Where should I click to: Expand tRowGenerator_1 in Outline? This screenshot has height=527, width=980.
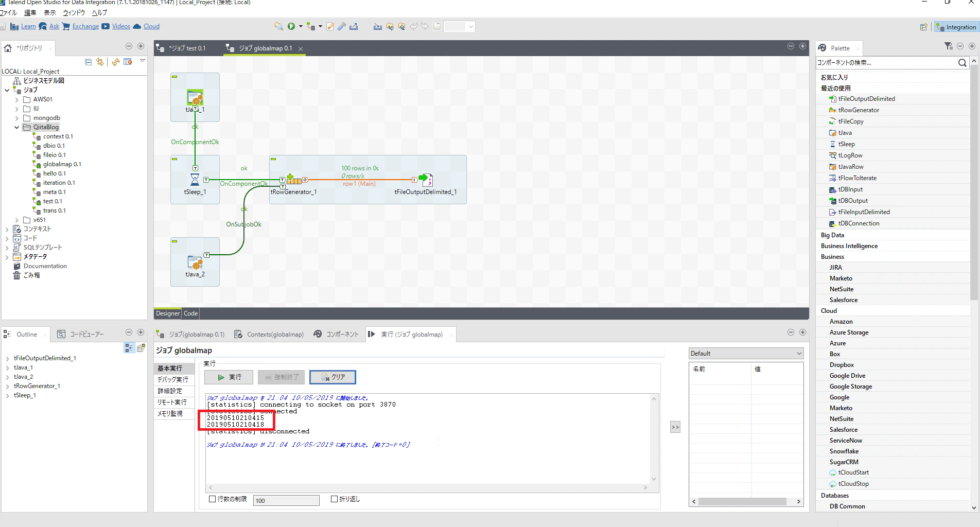click(x=7, y=386)
